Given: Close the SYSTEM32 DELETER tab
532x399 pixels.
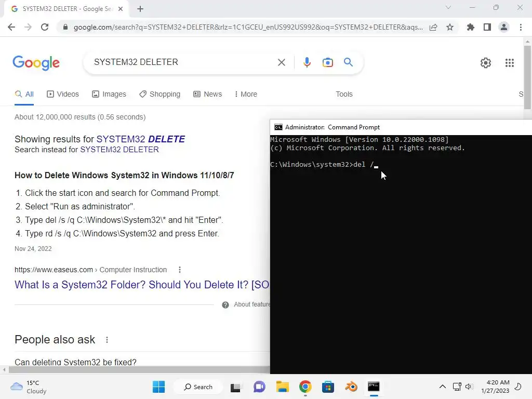Looking at the screenshot, I should 121,9.
